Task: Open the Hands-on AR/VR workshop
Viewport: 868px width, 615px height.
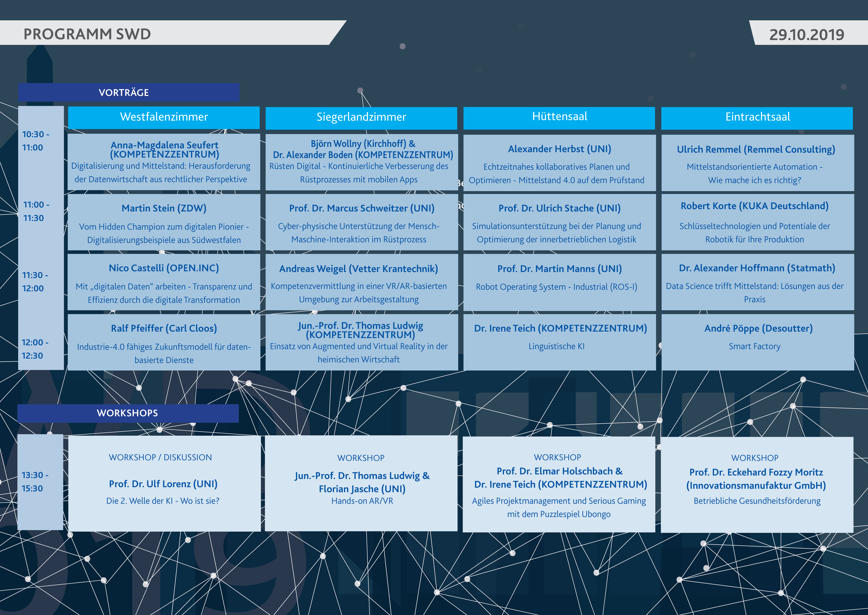Action: tap(361, 483)
